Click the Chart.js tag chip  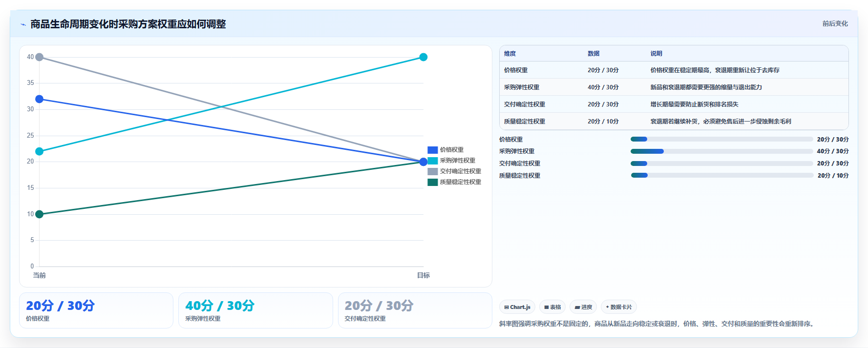pyautogui.click(x=517, y=307)
